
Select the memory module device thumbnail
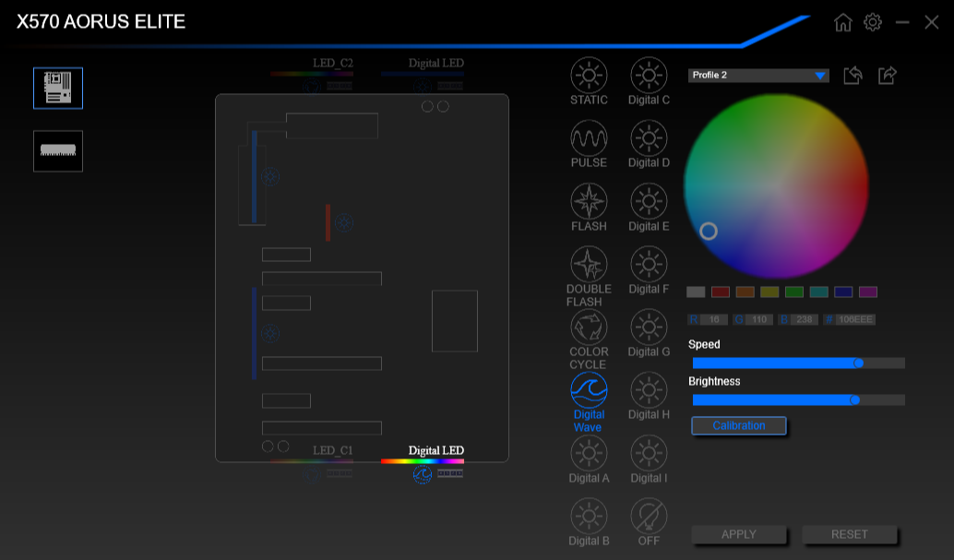58,151
